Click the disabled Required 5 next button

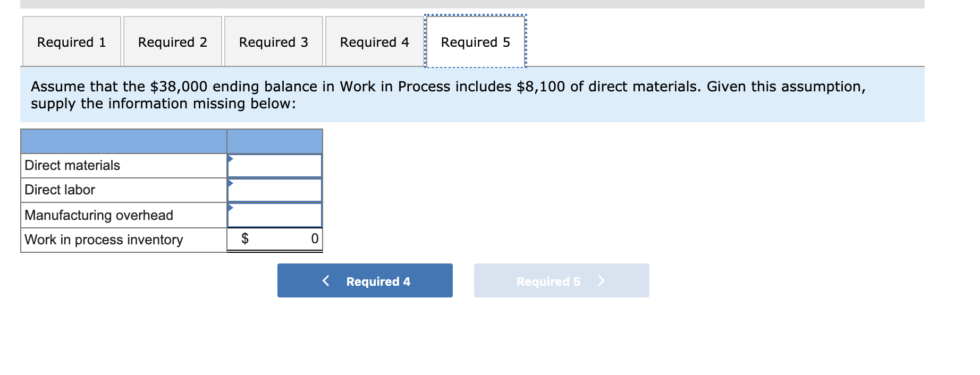click(561, 281)
